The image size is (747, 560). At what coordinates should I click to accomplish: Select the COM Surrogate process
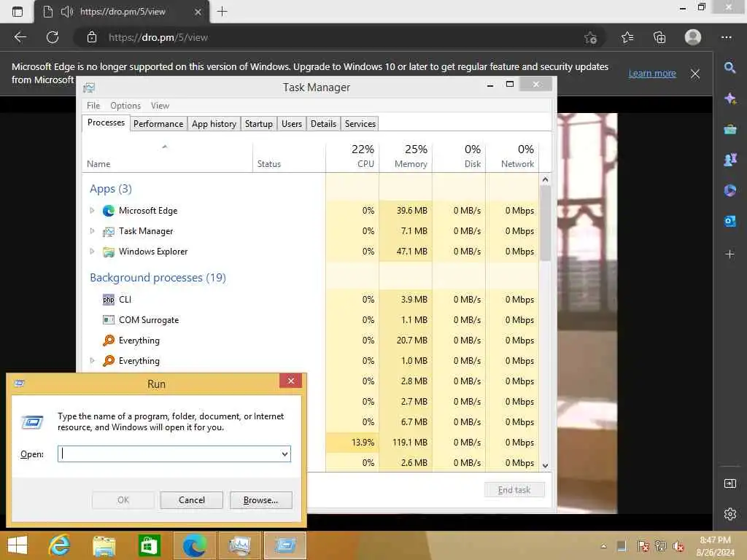(311, 320)
